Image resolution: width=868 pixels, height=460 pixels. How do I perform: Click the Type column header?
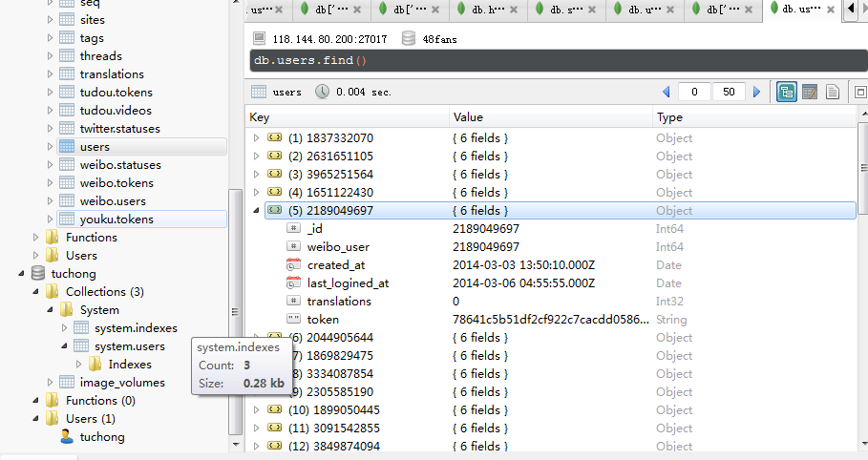[754, 117]
